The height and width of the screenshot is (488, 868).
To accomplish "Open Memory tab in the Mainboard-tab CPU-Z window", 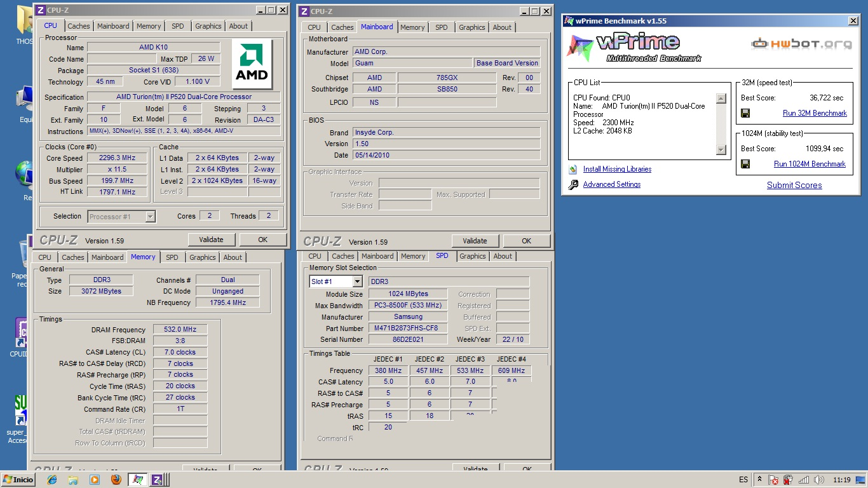I will [x=412, y=27].
